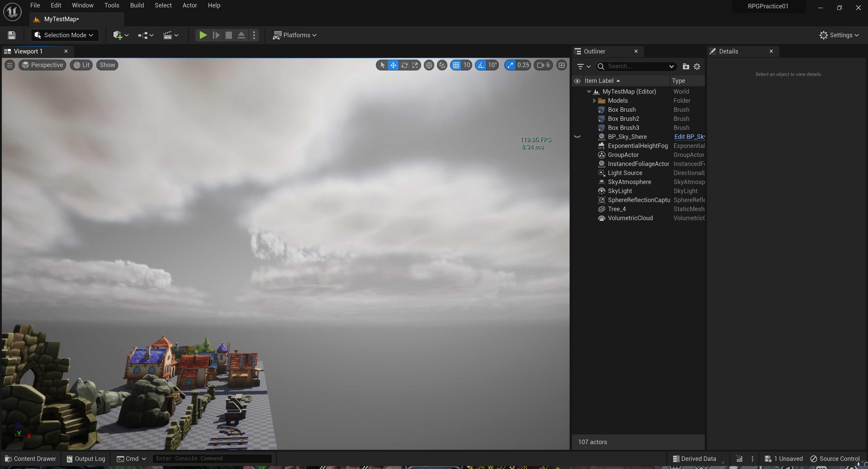Open the Build menu
The image size is (868, 469).
coord(137,5)
